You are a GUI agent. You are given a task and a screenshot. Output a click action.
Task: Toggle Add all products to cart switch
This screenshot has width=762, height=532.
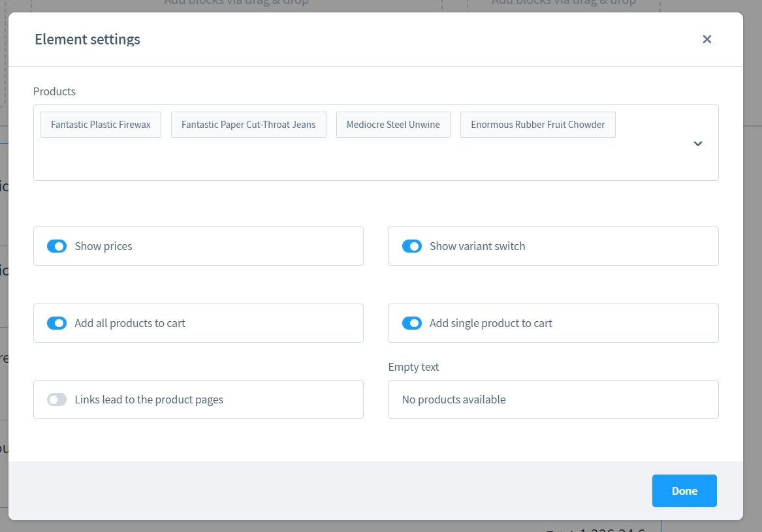(57, 323)
